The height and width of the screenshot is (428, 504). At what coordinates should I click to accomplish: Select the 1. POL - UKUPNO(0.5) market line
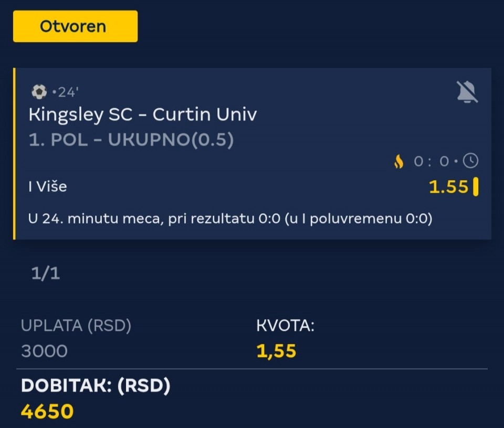(x=131, y=141)
